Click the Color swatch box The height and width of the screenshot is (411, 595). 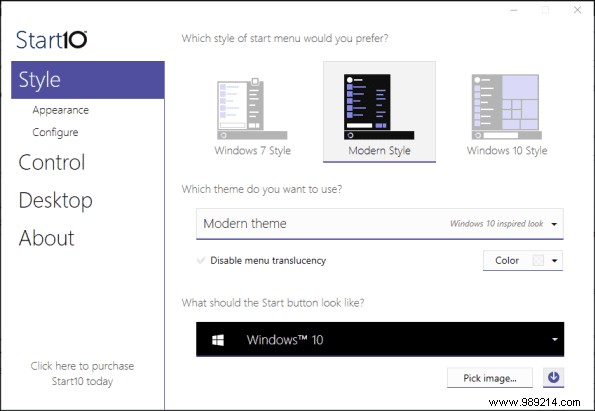pyautogui.click(x=538, y=260)
